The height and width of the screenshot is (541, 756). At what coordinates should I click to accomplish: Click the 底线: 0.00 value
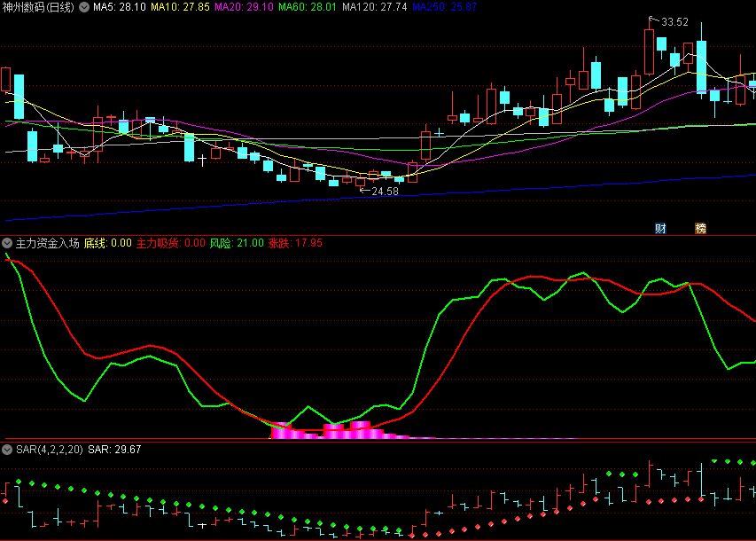click(107, 243)
